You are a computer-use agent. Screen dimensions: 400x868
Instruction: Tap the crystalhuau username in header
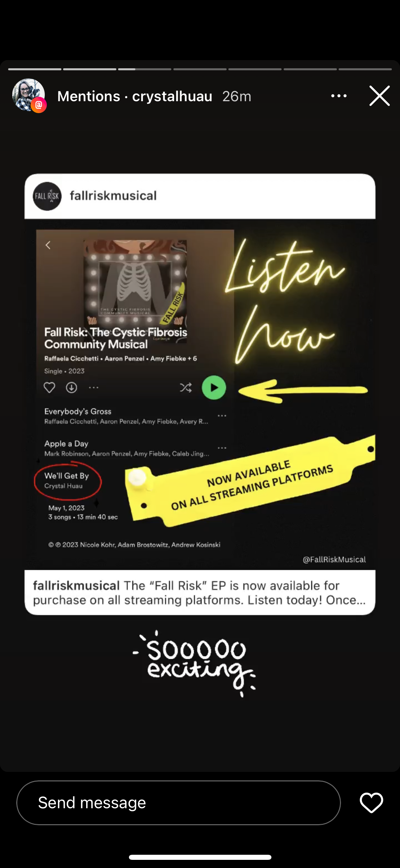click(172, 96)
